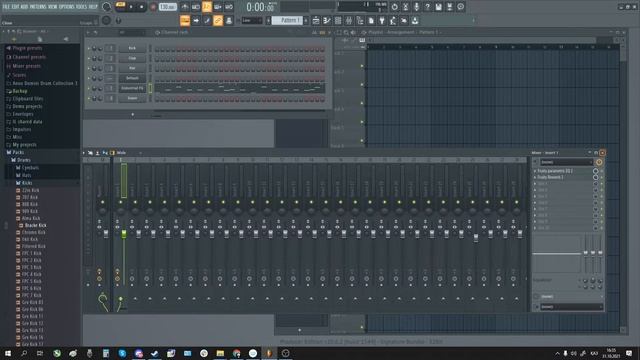This screenshot has height=360, width=640.
Task: Open the Pattern 1 selector dropdown
Action: (287, 20)
